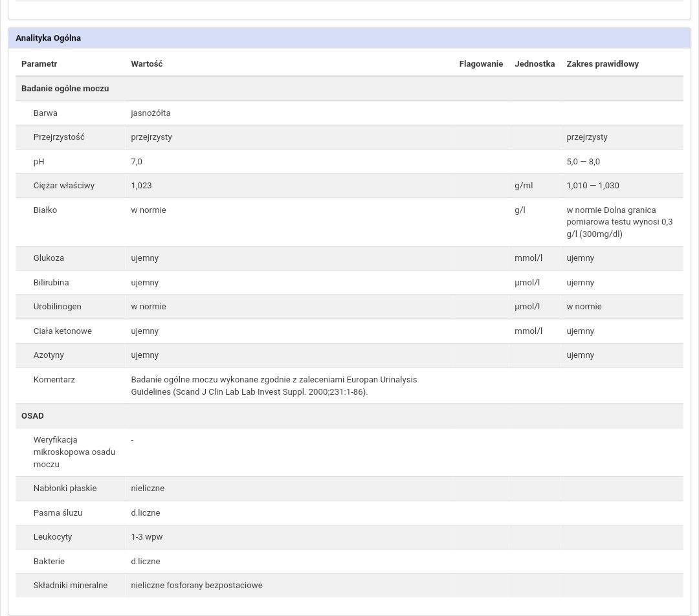Click the Parametr column header

[39, 64]
